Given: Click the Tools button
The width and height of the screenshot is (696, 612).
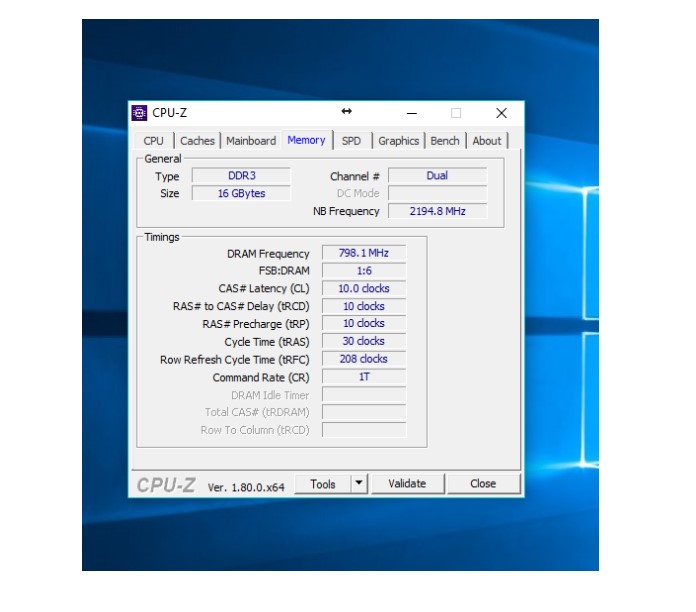Looking at the screenshot, I should coord(323,484).
